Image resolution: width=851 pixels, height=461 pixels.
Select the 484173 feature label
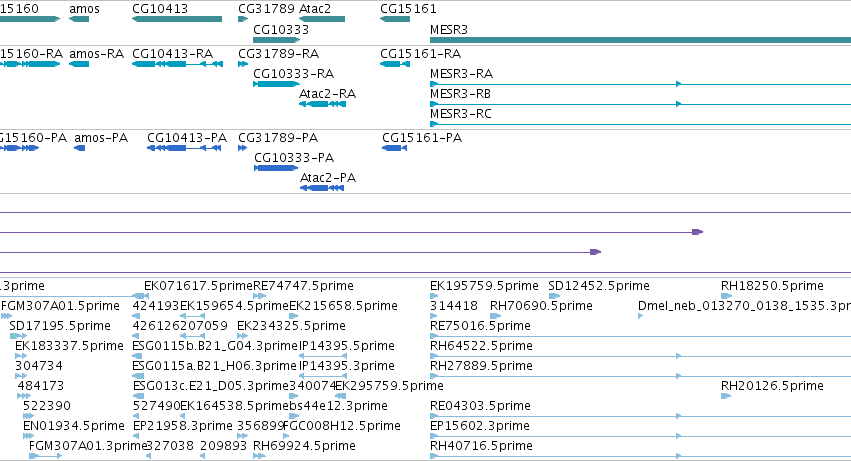[40, 386]
